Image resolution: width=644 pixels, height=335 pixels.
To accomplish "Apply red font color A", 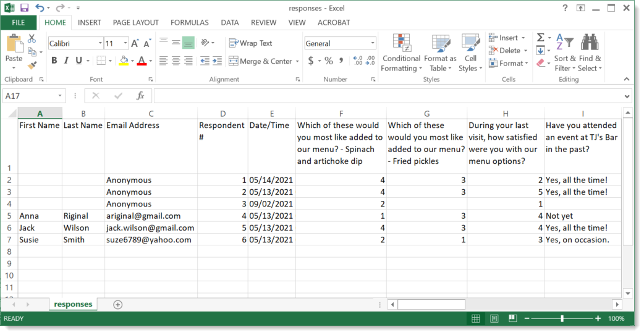I will coord(142,61).
